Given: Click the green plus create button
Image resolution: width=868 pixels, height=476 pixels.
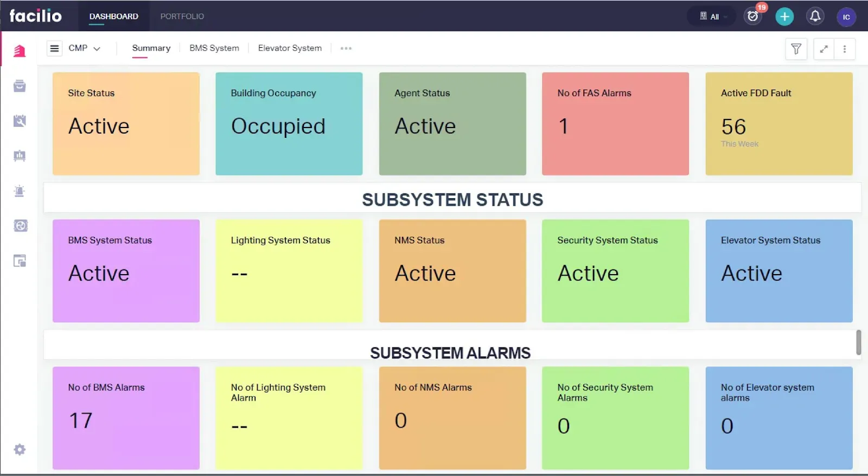Looking at the screenshot, I should click(784, 16).
